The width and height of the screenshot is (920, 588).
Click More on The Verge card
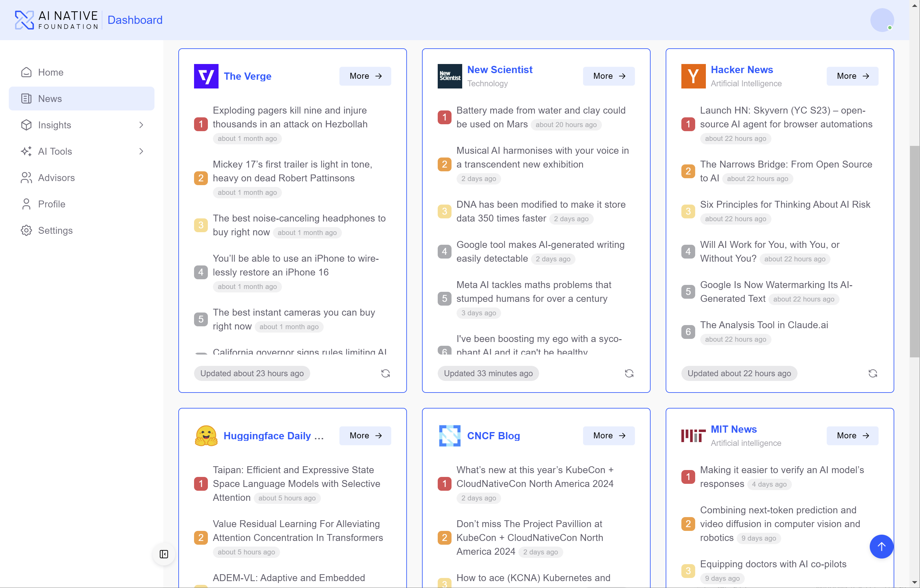(x=365, y=76)
